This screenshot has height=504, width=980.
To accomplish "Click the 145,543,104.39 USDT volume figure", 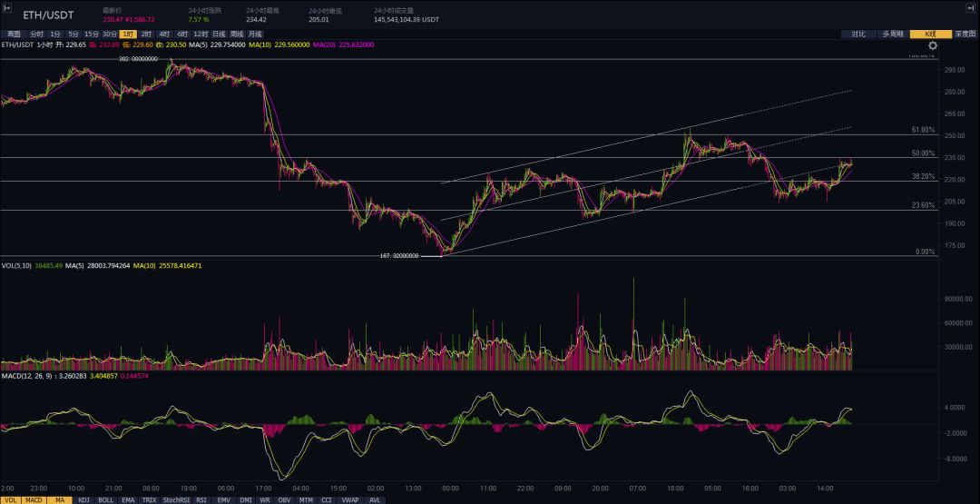I will (407, 19).
